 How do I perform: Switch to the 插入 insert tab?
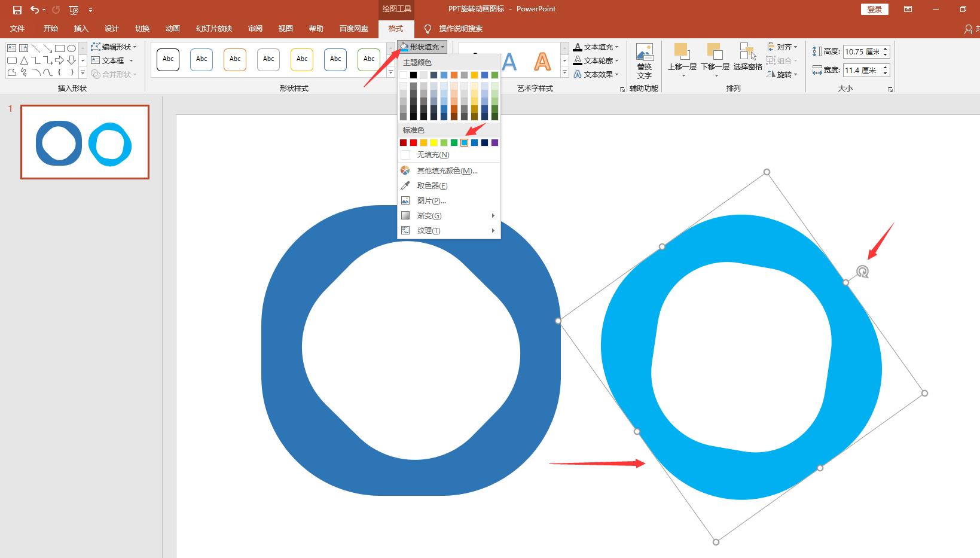coord(81,29)
